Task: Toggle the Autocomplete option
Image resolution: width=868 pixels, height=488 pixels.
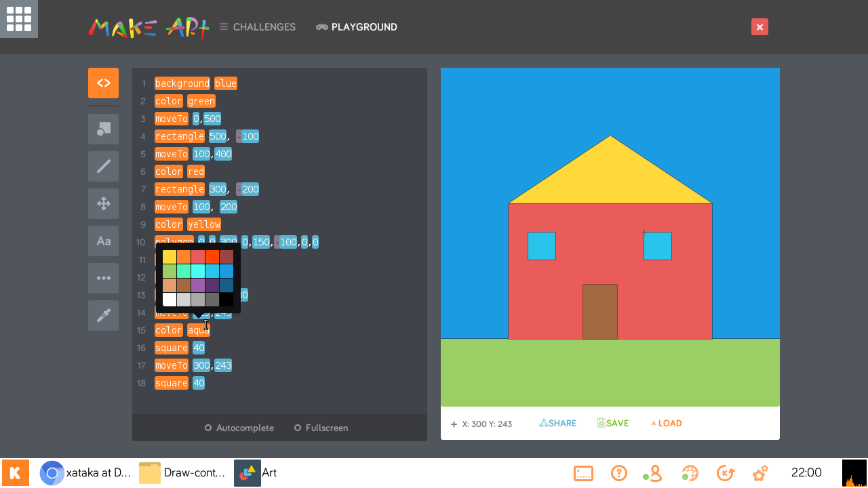Action: pos(239,428)
